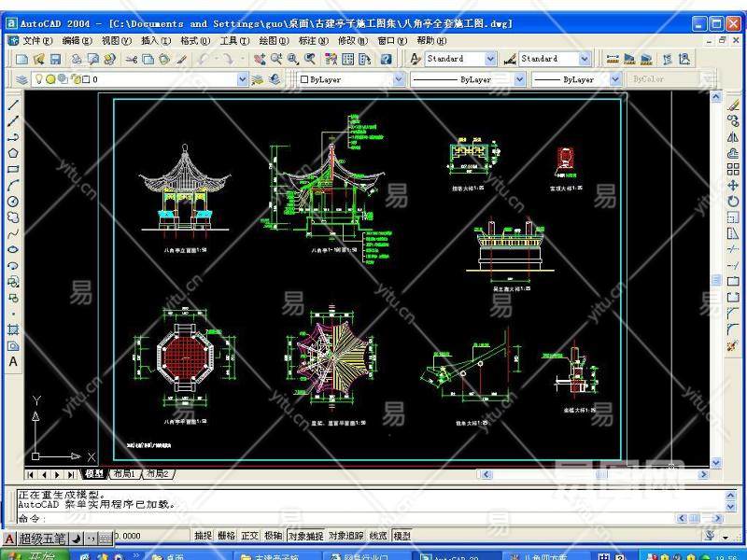This screenshot has height=560, width=747.
Task: Open the linetype ByLayer dropdown
Action: tap(520, 79)
